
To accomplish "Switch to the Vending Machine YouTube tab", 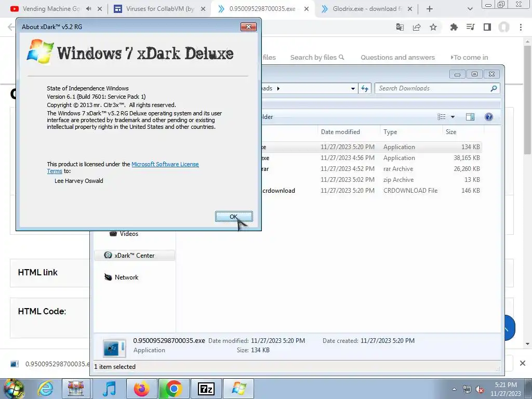I will pos(51,9).
